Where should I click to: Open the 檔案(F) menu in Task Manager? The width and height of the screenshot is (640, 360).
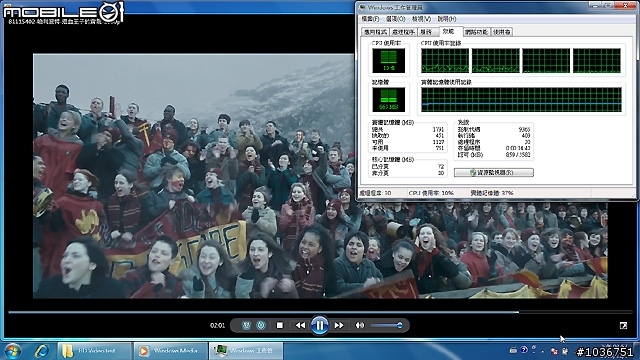click(x=370, y=19)
